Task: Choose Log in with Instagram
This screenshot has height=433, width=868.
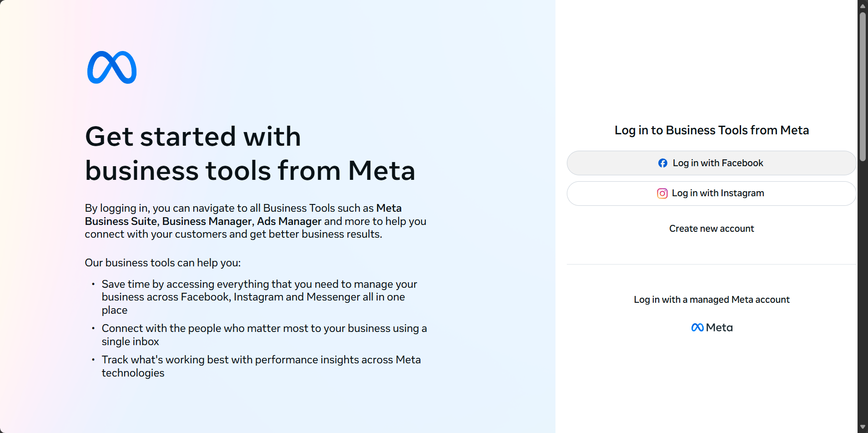Action: [x=712, y=194]
